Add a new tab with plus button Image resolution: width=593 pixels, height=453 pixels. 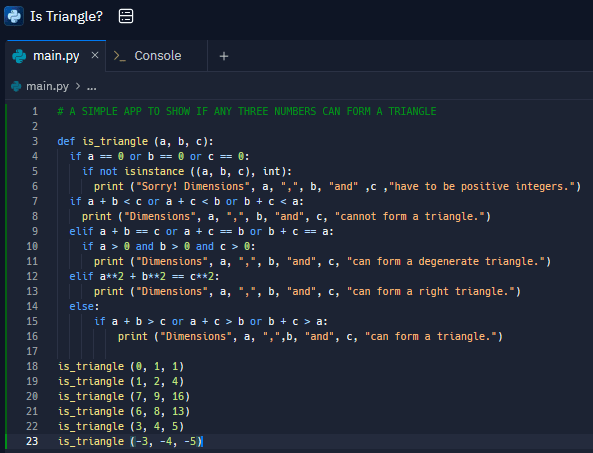(x=224, y=56)
